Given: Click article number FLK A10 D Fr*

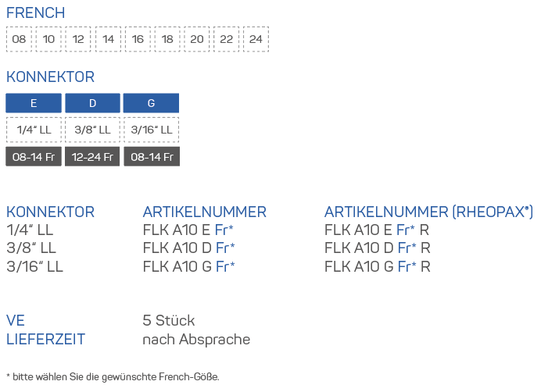Looking at the screenshot, I should pos(188,248).
